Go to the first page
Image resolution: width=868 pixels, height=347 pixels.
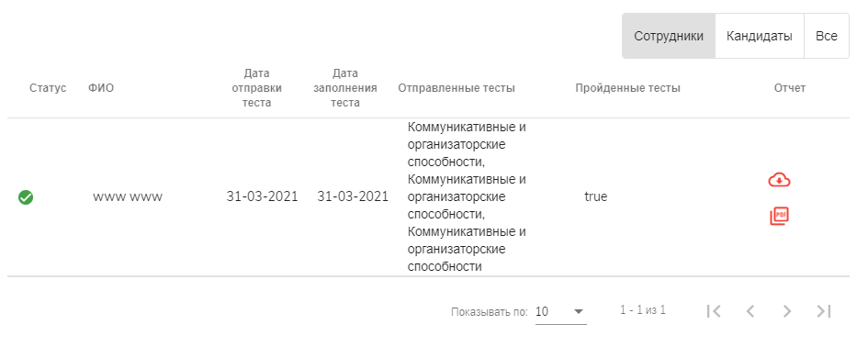tap(714, 311)
